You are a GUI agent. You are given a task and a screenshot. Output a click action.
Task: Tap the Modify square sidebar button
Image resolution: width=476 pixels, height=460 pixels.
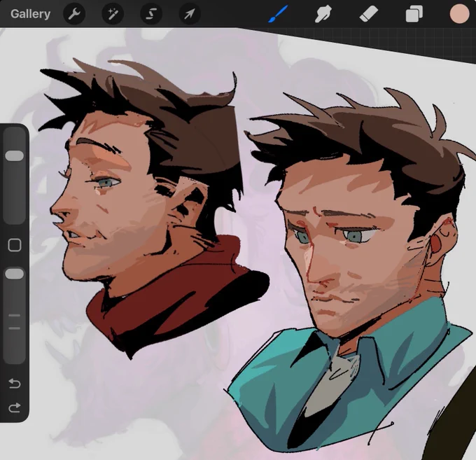[15, 245]
